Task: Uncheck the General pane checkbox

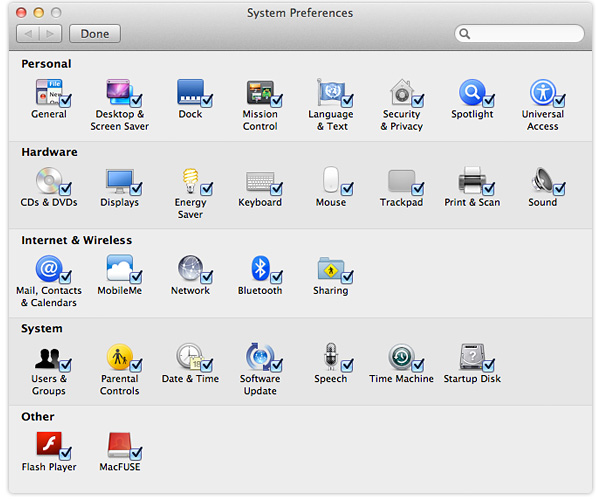Action: tap(65, 100)
